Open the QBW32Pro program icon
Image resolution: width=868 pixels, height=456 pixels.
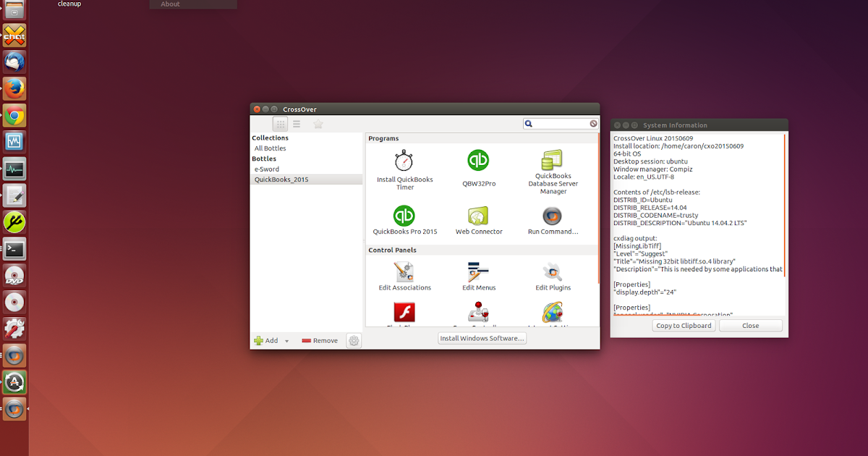478,161
